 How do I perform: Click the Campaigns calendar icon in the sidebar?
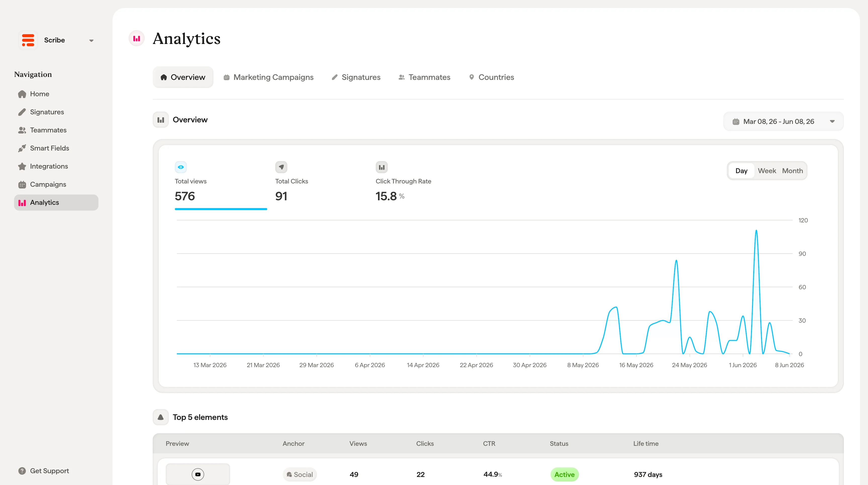[x=22, y=184]
